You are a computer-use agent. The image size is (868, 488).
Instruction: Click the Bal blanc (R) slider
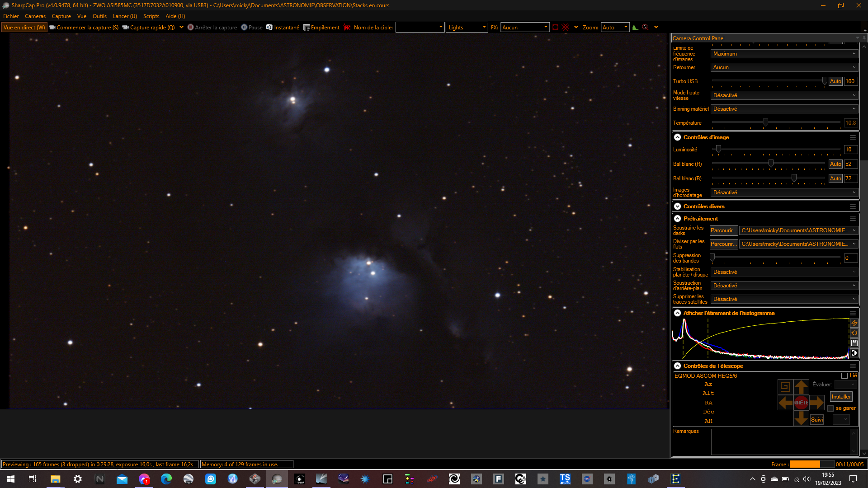[769, 164]
